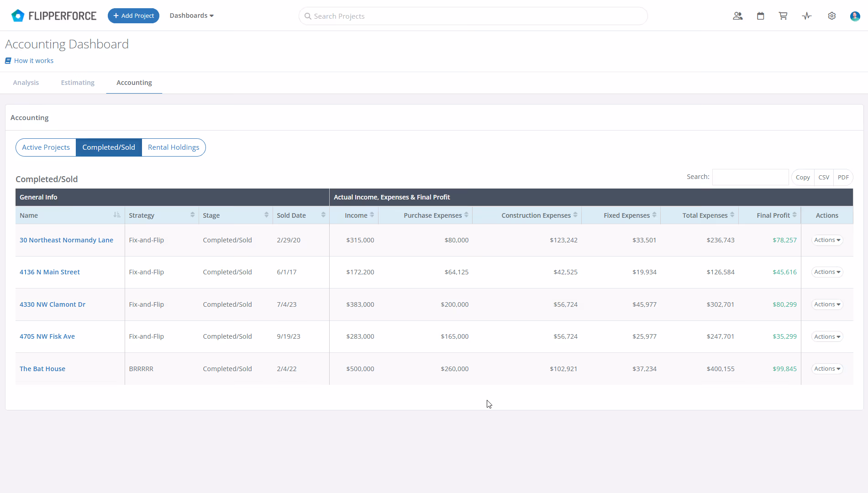868x493 pixels.
Task: Sort by Final Profit arrow
Action: (x=794, y=215)
